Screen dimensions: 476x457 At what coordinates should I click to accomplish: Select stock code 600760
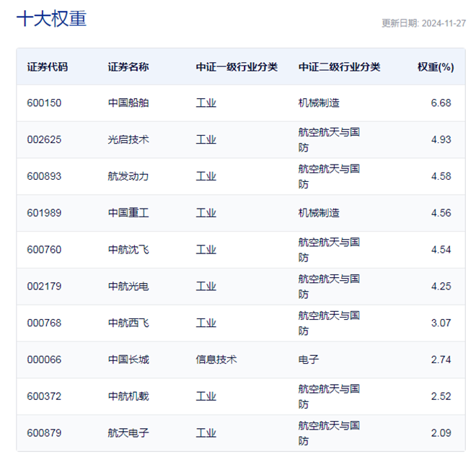click(44, 250)
